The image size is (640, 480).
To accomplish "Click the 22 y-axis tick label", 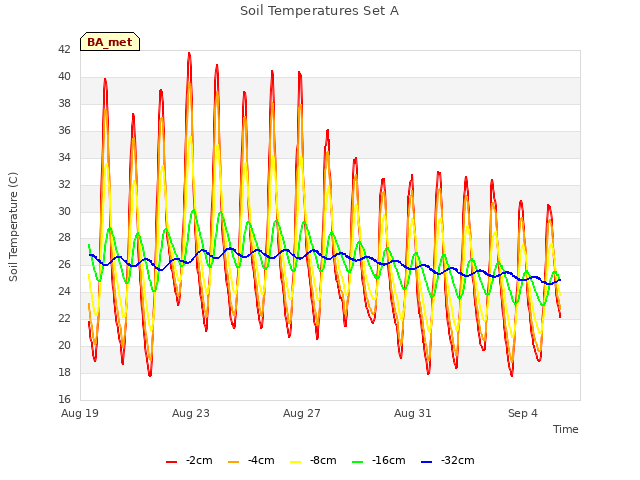I will [64, 318].
